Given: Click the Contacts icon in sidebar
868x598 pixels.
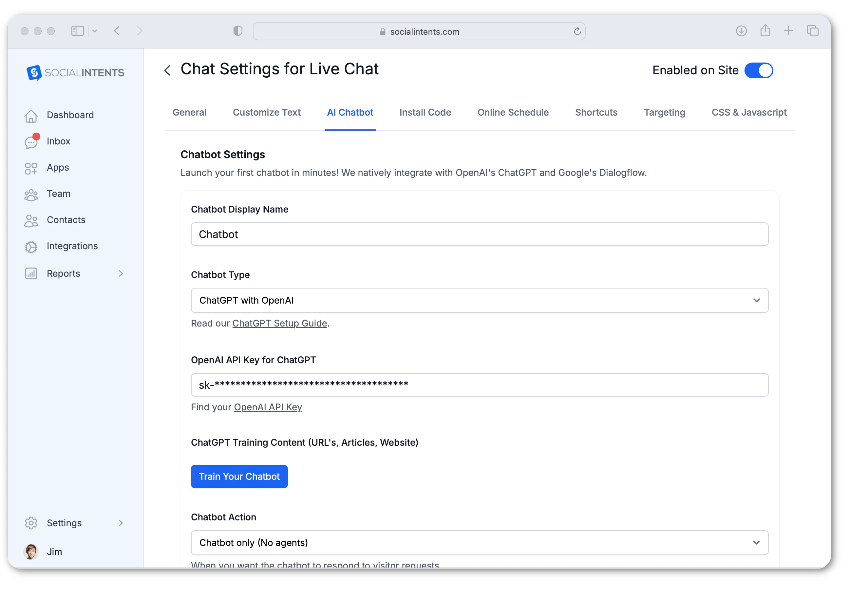Looking at the screenshot, I should click(31, 219).
